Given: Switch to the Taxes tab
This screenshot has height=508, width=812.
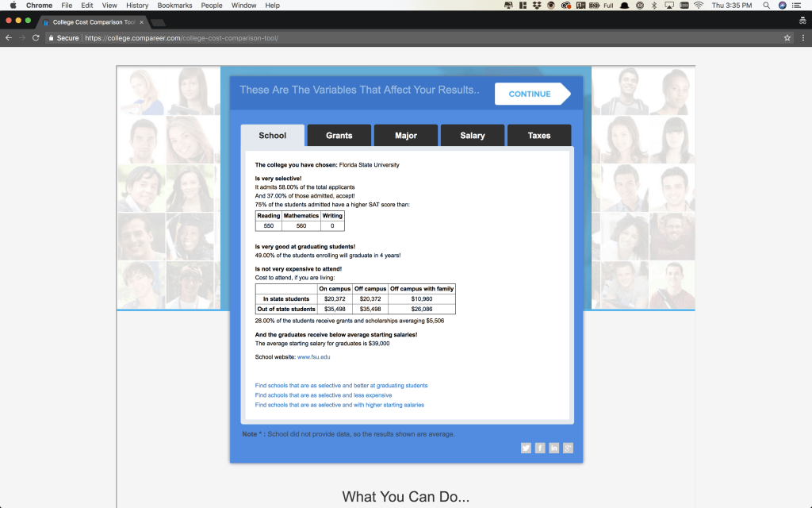Looking at the screenshot, I should coord(539,135).
